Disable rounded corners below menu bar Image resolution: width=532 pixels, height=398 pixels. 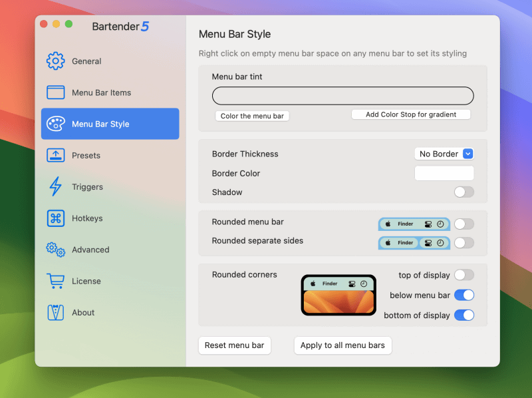click(464, 295)
